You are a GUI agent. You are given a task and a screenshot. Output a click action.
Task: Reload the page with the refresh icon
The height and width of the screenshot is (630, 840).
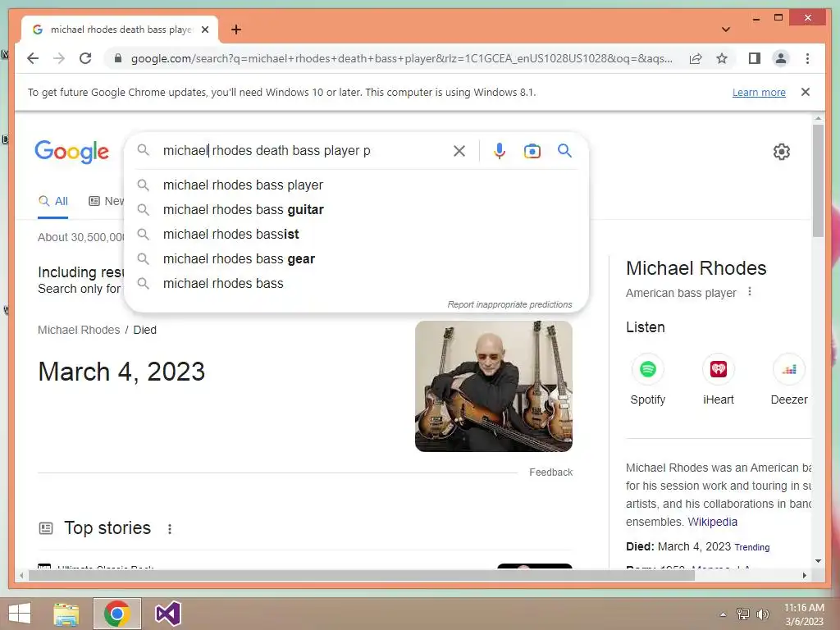tap(85, 58)
